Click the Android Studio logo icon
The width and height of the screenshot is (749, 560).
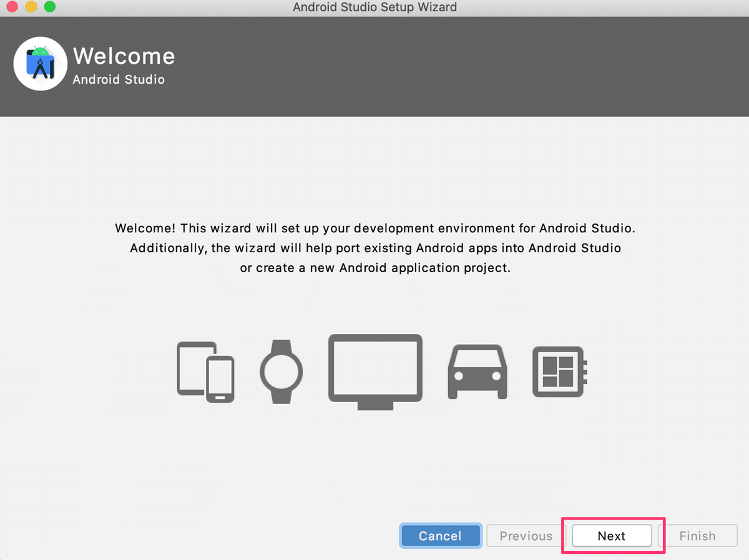pos(41,64)
